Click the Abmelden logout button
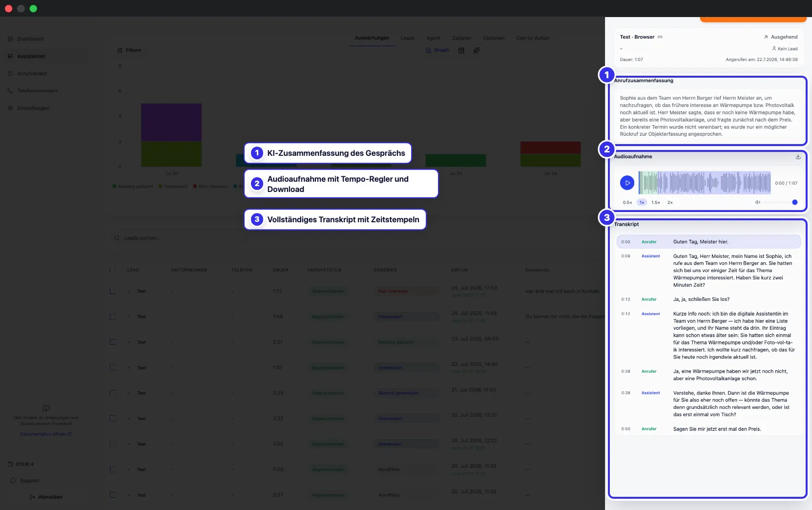812x510 pixels. (46, 497)
